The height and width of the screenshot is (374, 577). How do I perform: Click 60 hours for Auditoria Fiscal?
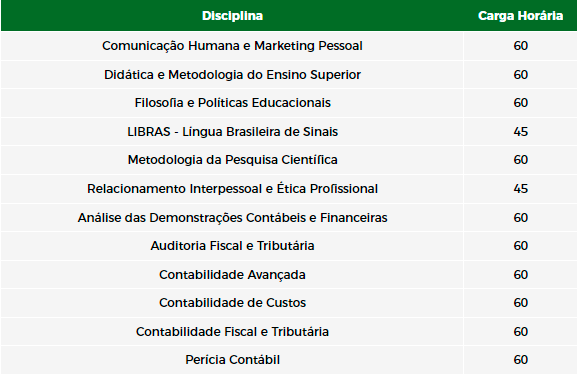(x=520, y=246)
